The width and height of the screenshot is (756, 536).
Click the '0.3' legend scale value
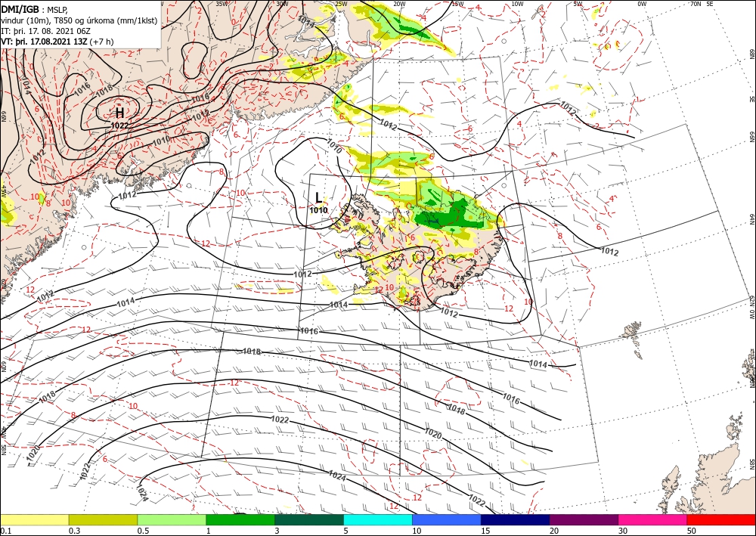(x=74, y=531)
